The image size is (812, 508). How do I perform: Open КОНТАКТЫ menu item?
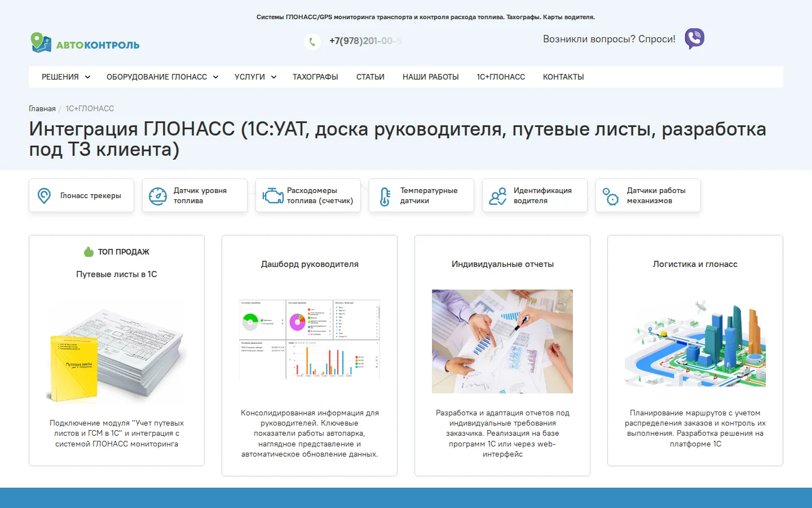(563, 77)
